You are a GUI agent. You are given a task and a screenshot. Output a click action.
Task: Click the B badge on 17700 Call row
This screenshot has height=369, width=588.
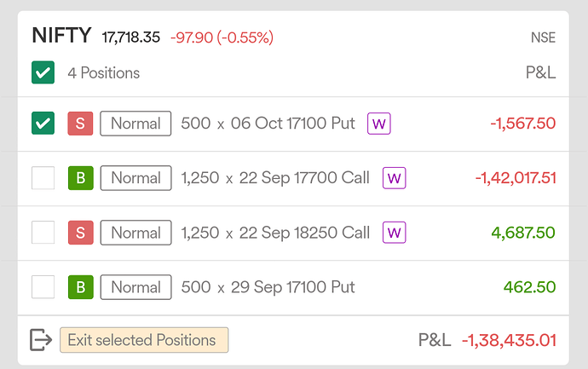(81, 178)
